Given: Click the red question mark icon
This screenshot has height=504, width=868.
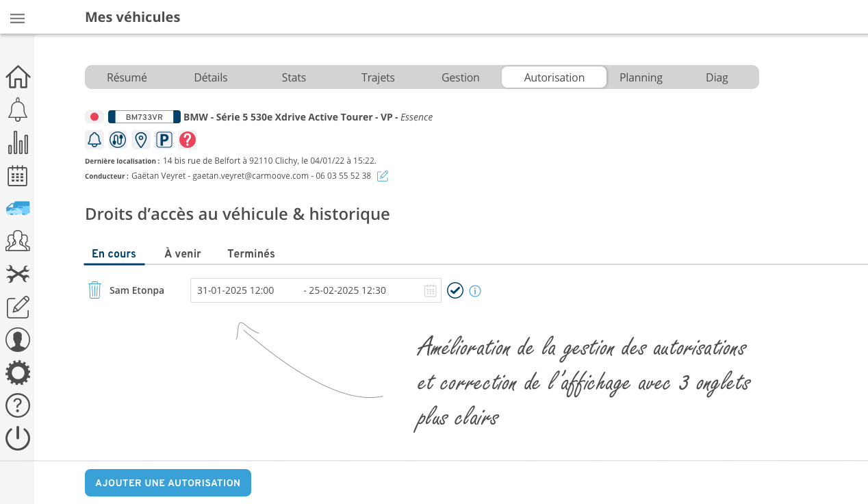Looking at the screenshot, I should pyautogui.click(x=188, y=140).
